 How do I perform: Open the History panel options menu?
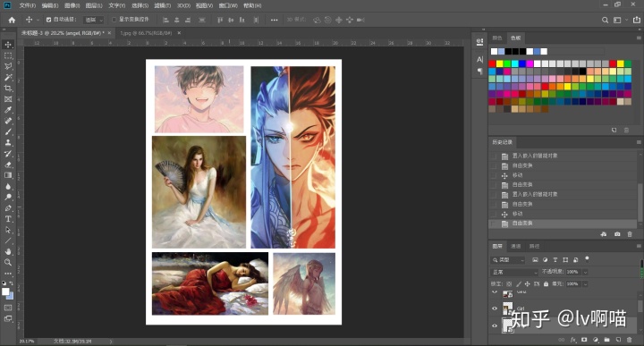coord(639,142)
